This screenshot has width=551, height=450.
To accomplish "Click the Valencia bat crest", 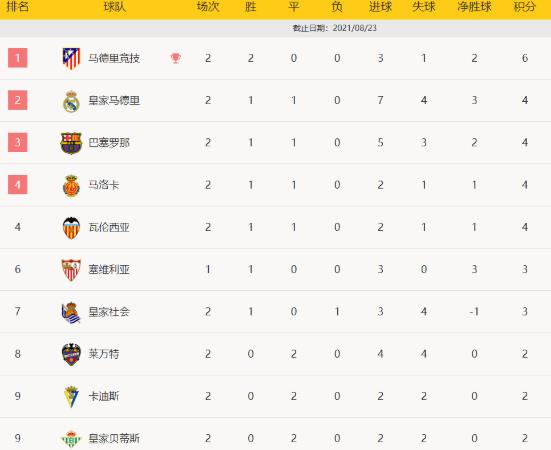I will point(71,228).
